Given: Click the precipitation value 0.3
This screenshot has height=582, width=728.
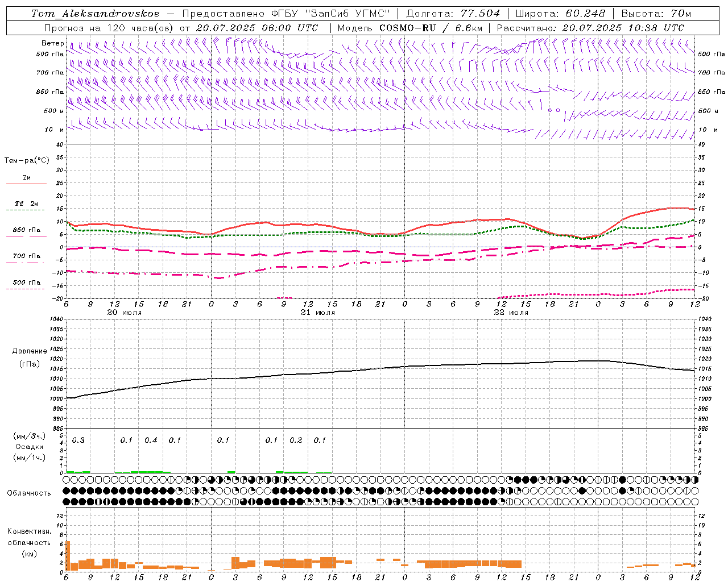Looking at the screenshot, I should 78,440.
